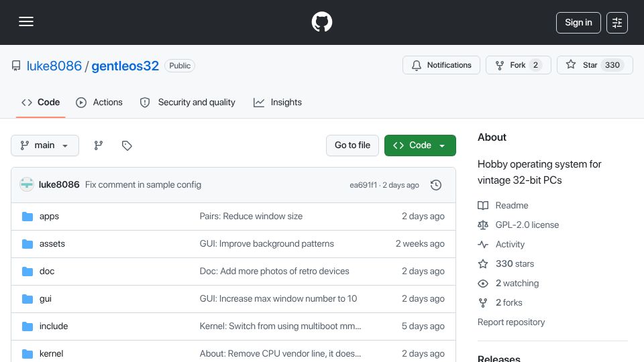Open 'Kernel: Switch from using multiboot' commit

[280, 326]
